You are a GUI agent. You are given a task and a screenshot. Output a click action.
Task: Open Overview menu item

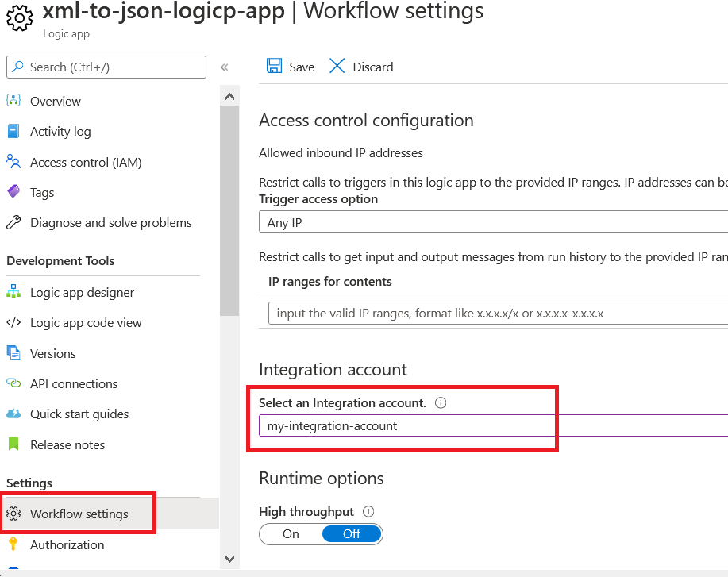(x=56, y=102)
